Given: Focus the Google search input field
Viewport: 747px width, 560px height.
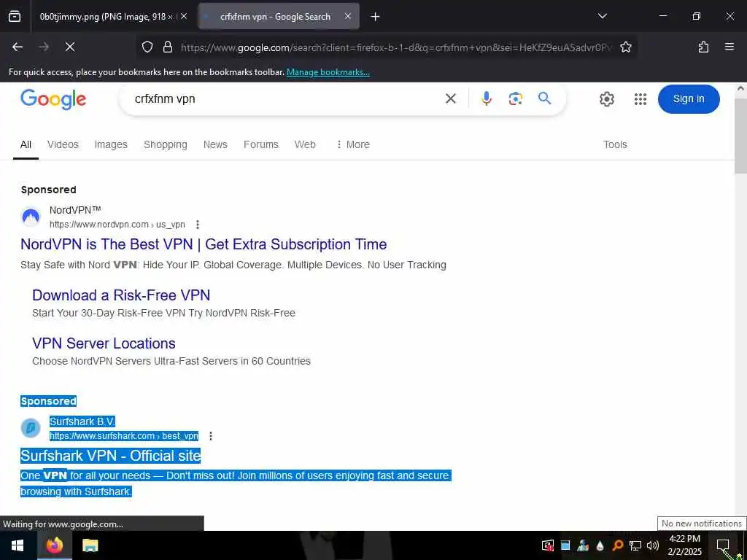Looking at the screenshot, I should 286,98.
